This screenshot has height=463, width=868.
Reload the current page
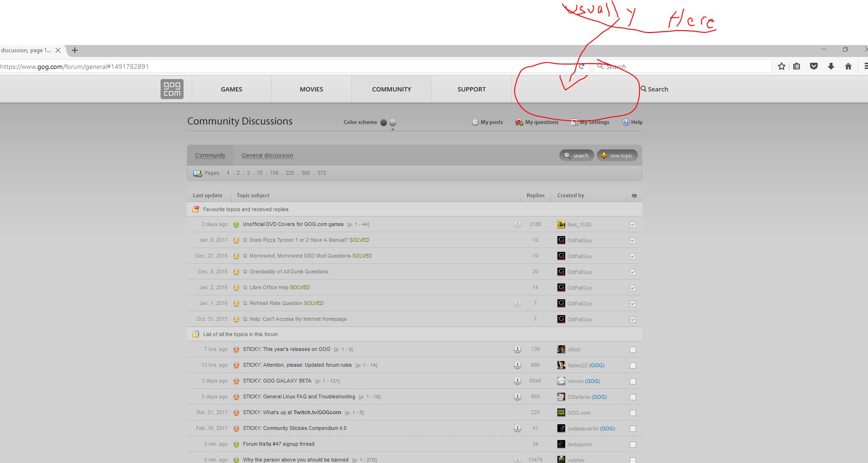pyautogui.click(x=581, y=67)
